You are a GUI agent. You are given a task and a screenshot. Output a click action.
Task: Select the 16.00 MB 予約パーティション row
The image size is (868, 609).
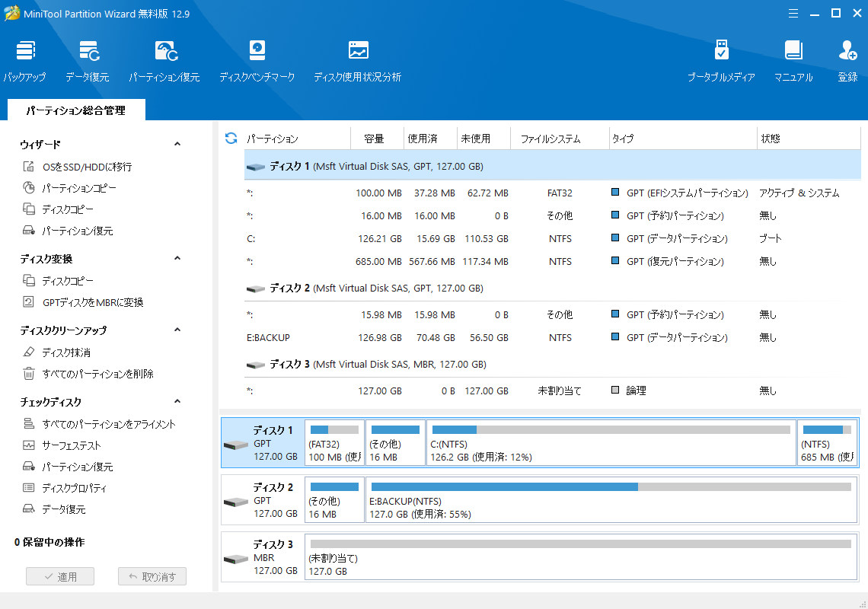[x=553, y=216]
